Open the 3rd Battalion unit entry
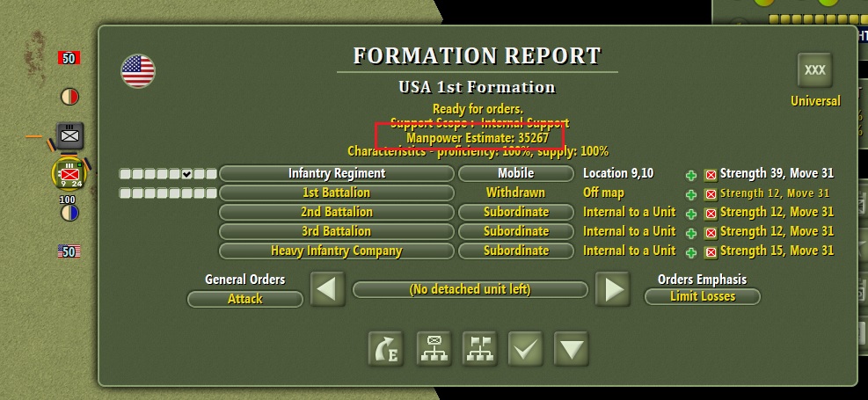This screenshot has width=868, height=400. [x=337, y=231]
